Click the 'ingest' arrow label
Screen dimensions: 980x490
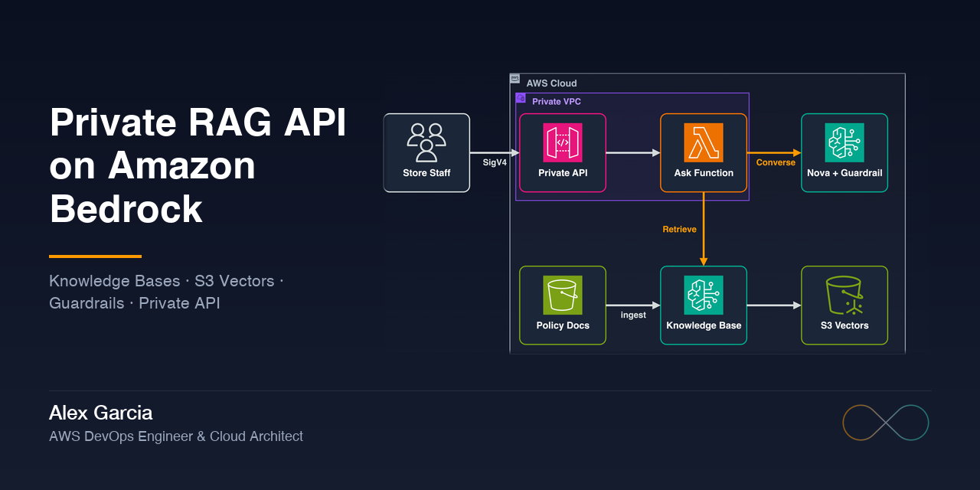pyautogui.click(x=633, y=315)
